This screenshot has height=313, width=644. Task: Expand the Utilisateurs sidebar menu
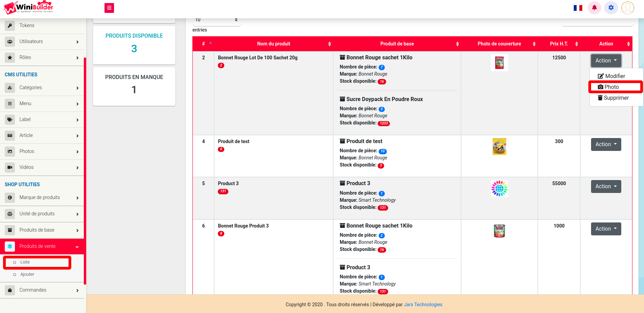[x=42, y=41]
